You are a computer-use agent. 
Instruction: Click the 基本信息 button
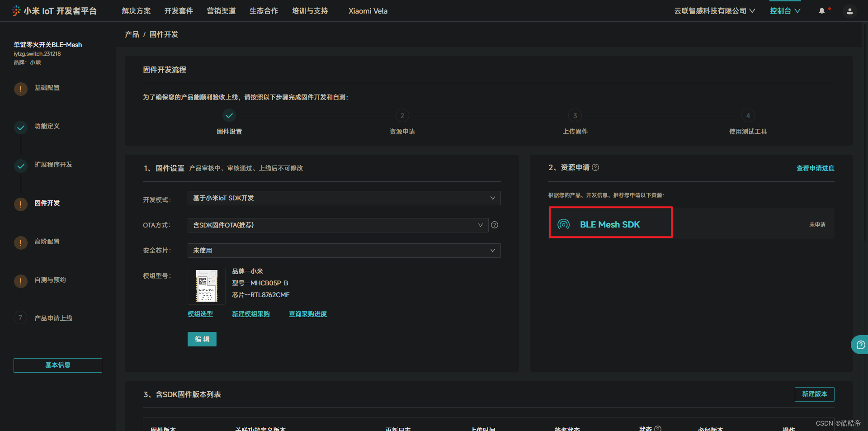click(x=58, y=365)
